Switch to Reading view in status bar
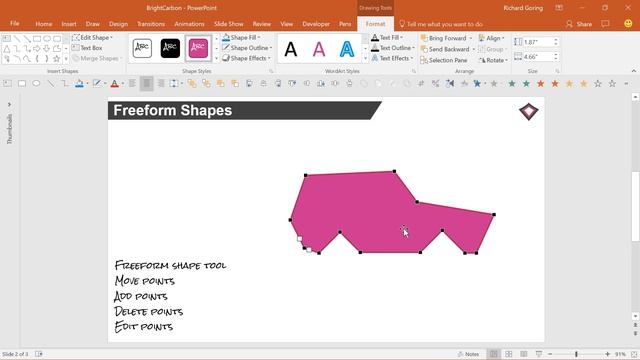Image resolution: width=640 pixels, height=360 pixels. pyautogui.click(x=524, y=354)
